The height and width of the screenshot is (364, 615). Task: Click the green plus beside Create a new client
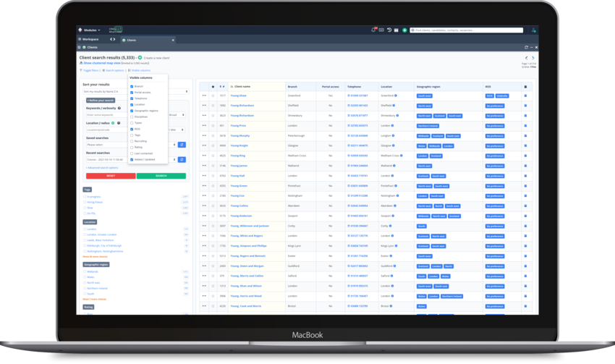[x=140, y=58]
